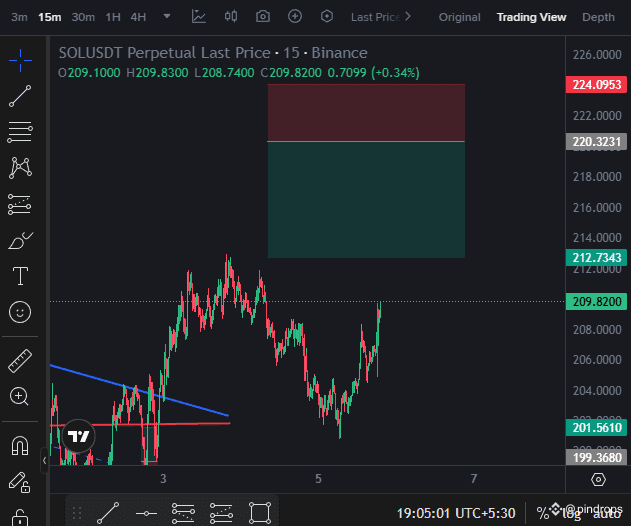631x526 pixels.
Task: Select Fib retracement in floating toolbar
Action: tap(183, 513)
